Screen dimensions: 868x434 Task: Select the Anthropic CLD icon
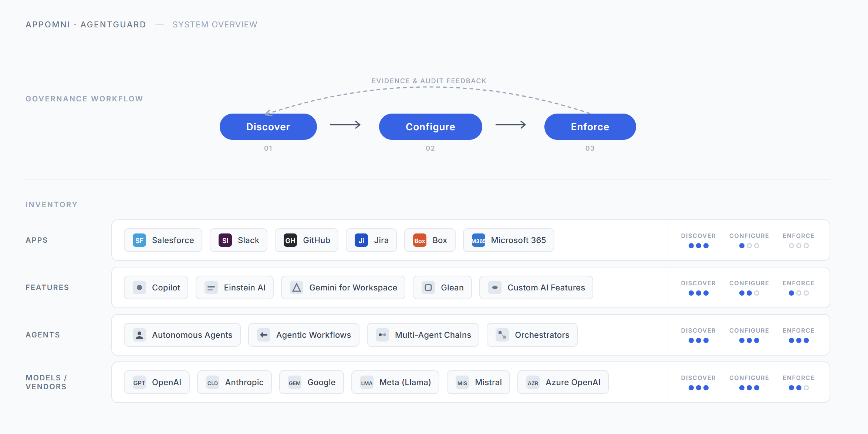click(213, 382)
